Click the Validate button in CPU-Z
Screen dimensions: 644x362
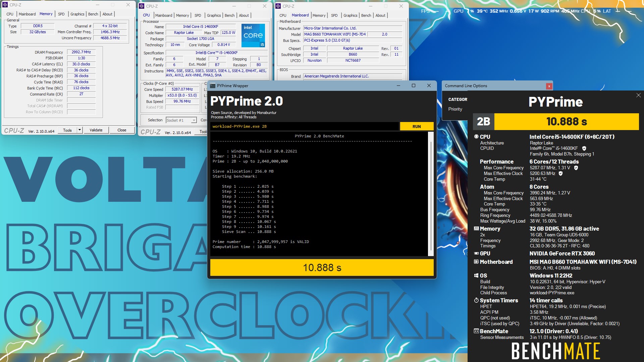click(x=96, y=130)
